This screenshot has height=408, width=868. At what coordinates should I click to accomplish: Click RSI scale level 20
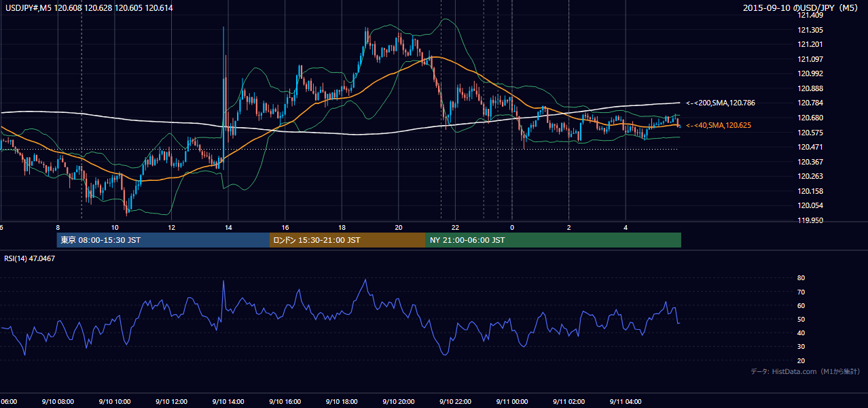(x=801, y=360)
